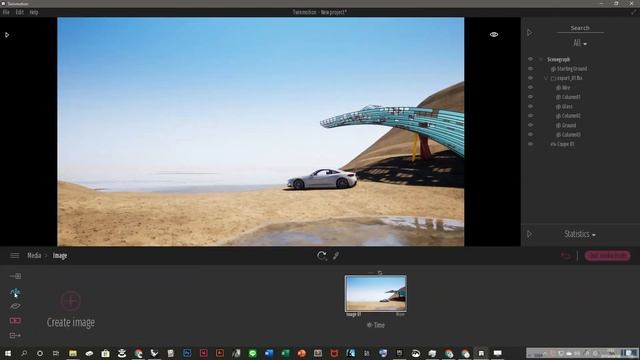Hide the Scenegraph root via eye

[530, 59]
